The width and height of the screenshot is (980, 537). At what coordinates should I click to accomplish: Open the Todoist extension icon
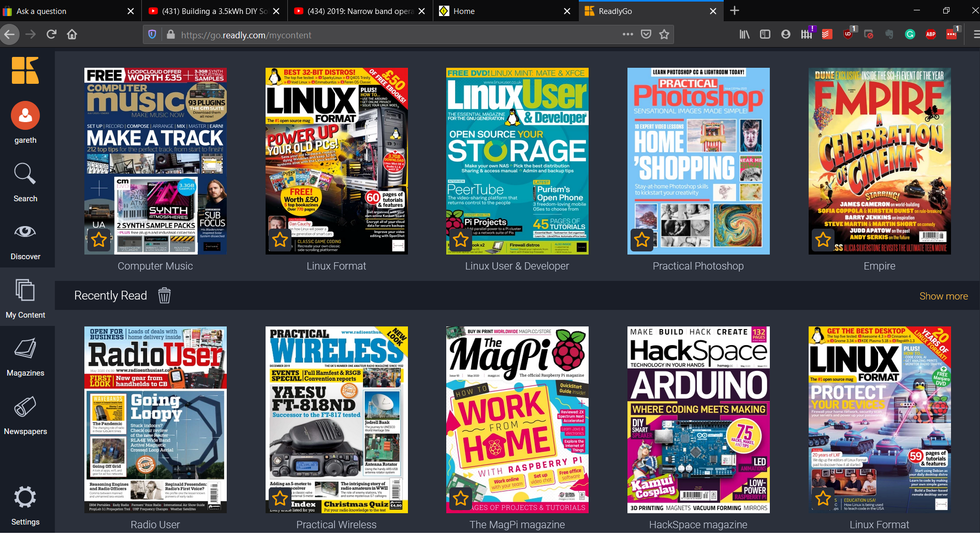pos(827,35)
